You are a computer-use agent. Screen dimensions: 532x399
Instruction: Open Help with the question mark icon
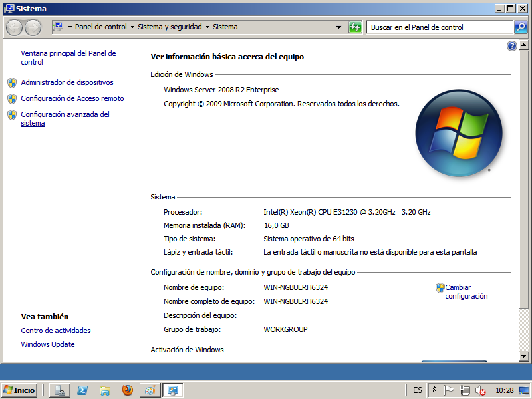click(x=511, y=46)
